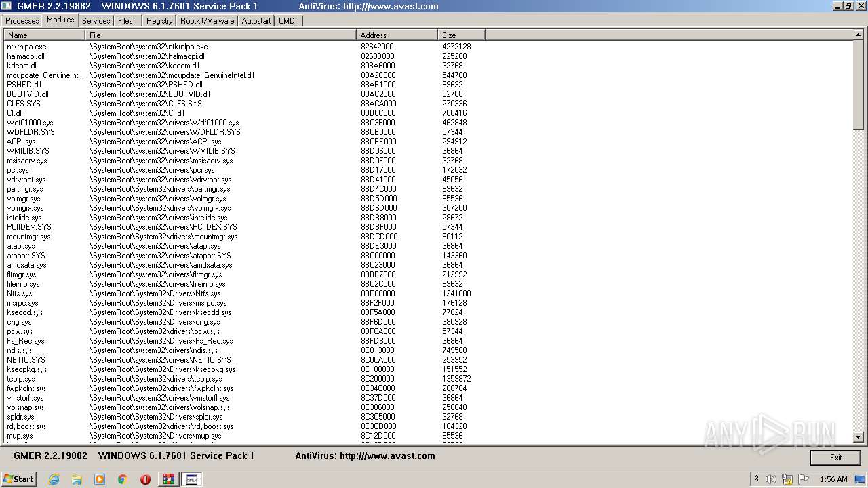Switch to the WinRAR taskbar item

(x=168, y=479)
